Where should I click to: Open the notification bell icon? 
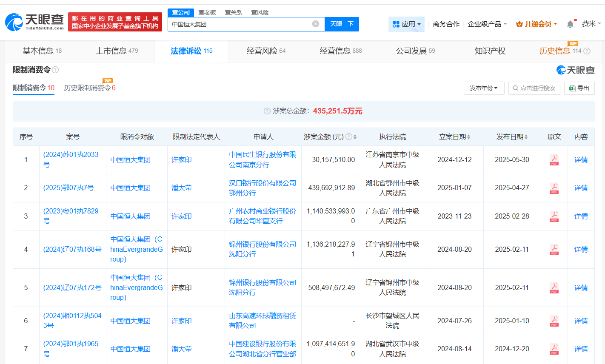tap(570, 24)
